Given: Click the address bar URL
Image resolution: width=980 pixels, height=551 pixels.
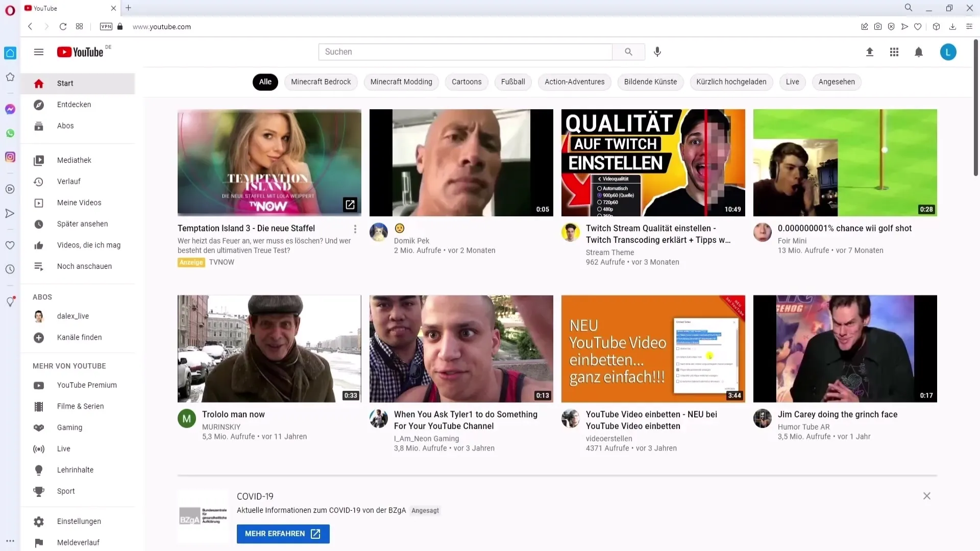Looking at the screenshot, I should (x=162, y=27).
